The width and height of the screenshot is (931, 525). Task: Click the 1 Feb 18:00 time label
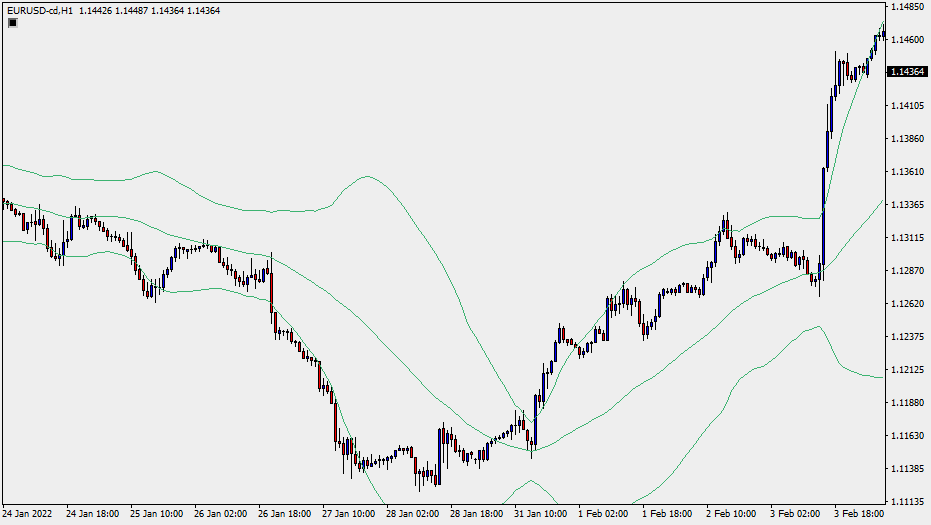[x=667, y=514]
